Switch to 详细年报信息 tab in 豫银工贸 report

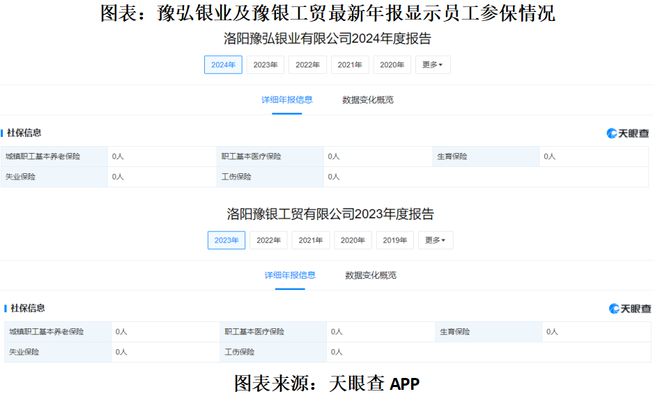(x=290, y=276)
